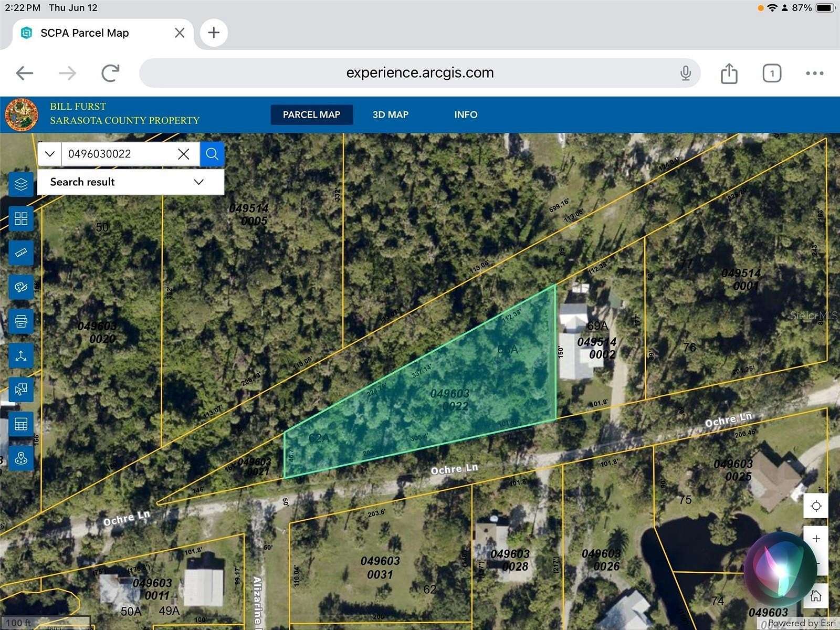Collapse the Search result panel

198,182
